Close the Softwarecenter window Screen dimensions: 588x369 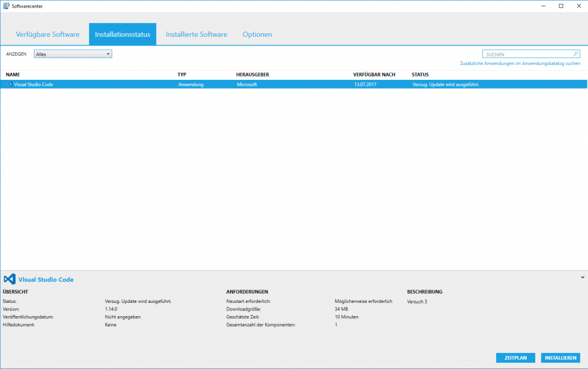click(x=579, y=6)
